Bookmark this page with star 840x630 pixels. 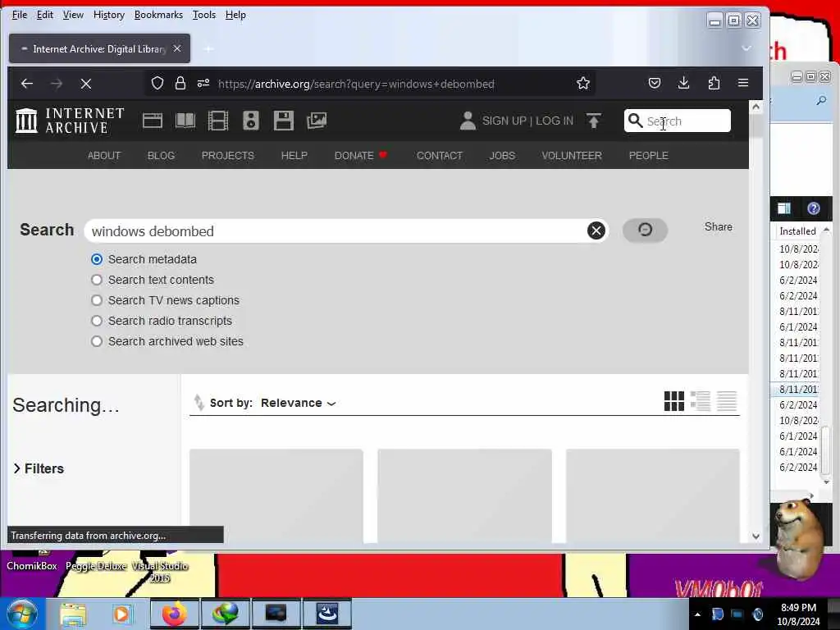click(583, 83)
